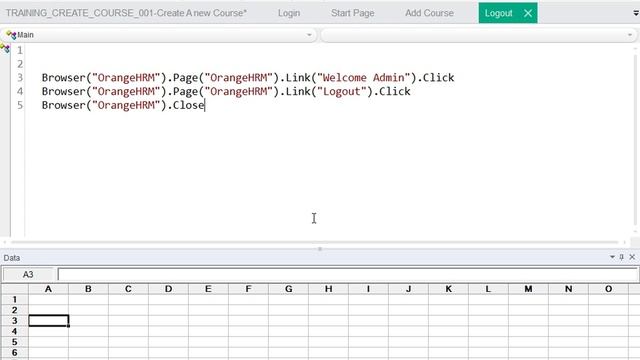This screenshot has width=640, height=360.
Task: Select column B header
Action: click(x=88, y=289)
